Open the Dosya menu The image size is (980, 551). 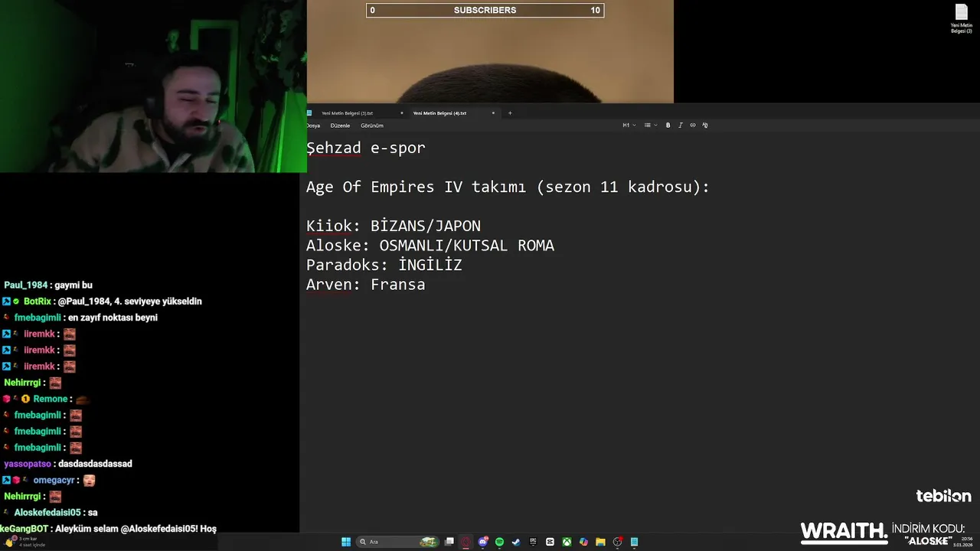click(x=313, y=126)
